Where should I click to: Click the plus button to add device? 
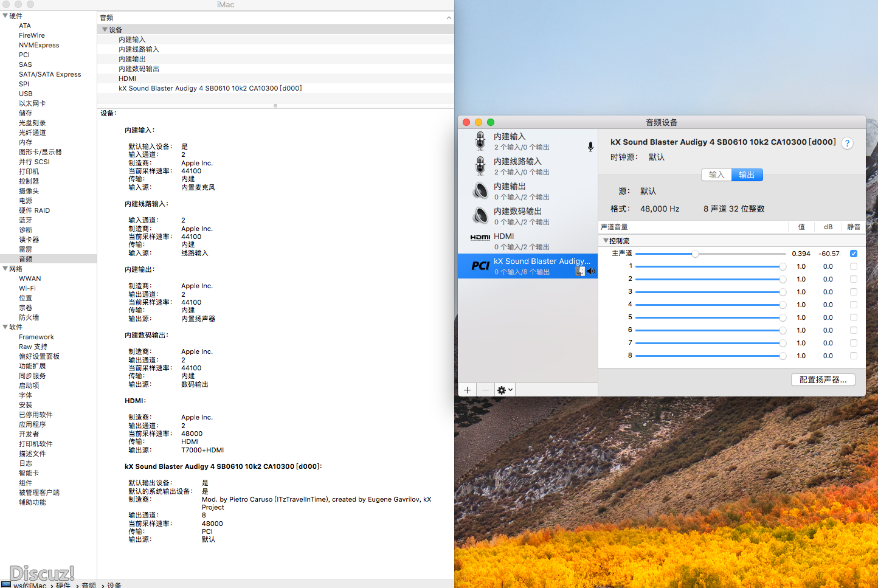pyautogui.click(x=467, y=390)
